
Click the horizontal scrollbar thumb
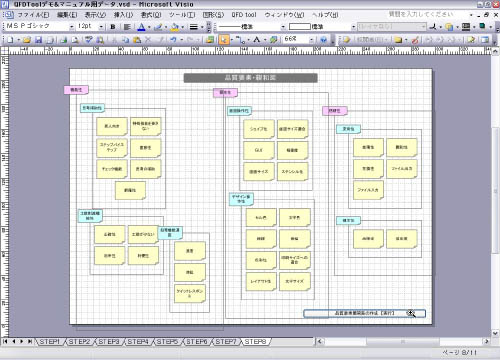403,342
